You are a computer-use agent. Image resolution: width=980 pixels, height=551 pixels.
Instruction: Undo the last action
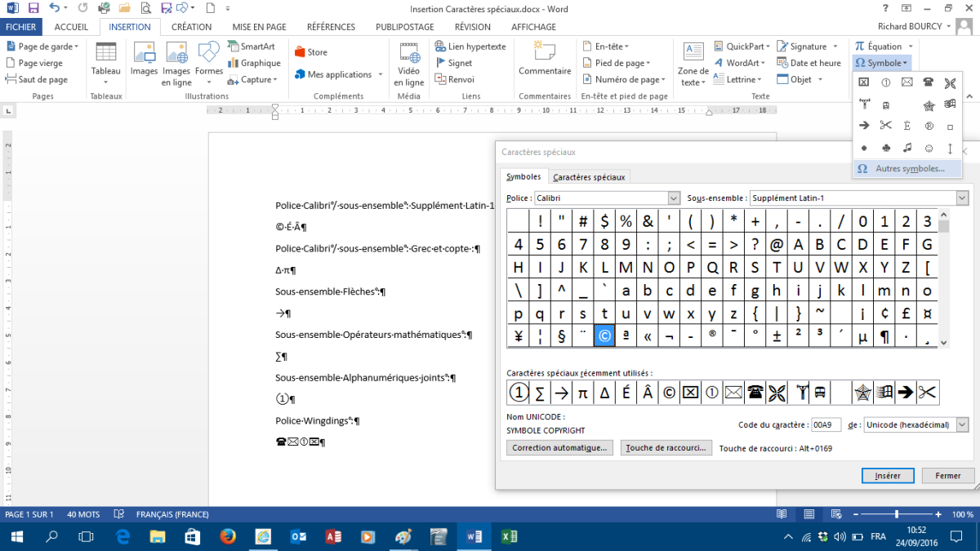click(x=55, y=8)
